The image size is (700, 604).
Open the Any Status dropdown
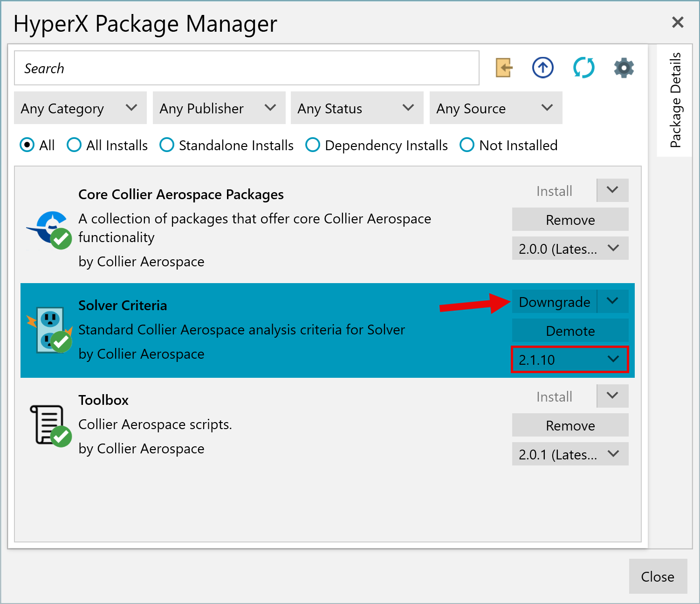pos(357,108)
